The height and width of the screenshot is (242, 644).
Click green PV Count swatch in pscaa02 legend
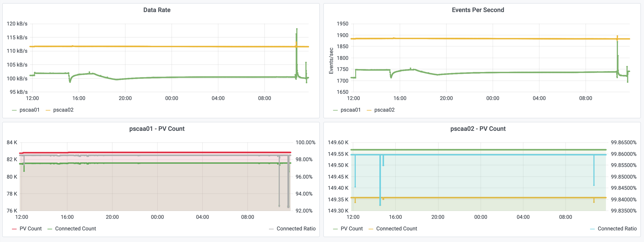coord(335,229)
